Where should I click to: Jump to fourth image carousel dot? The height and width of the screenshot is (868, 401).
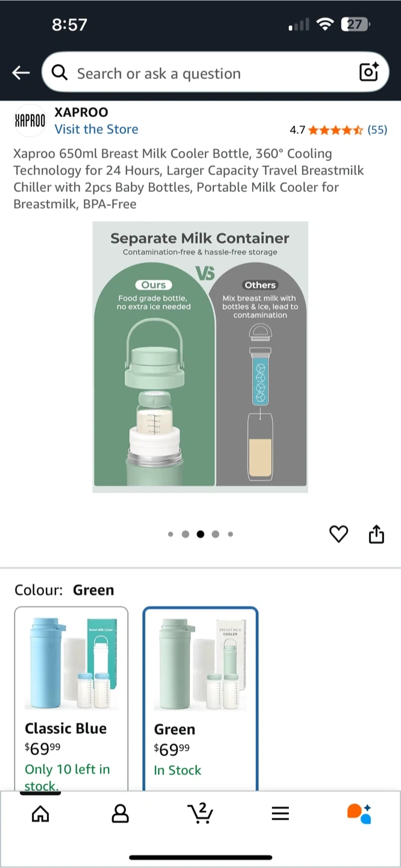click(x=215, y=534)
